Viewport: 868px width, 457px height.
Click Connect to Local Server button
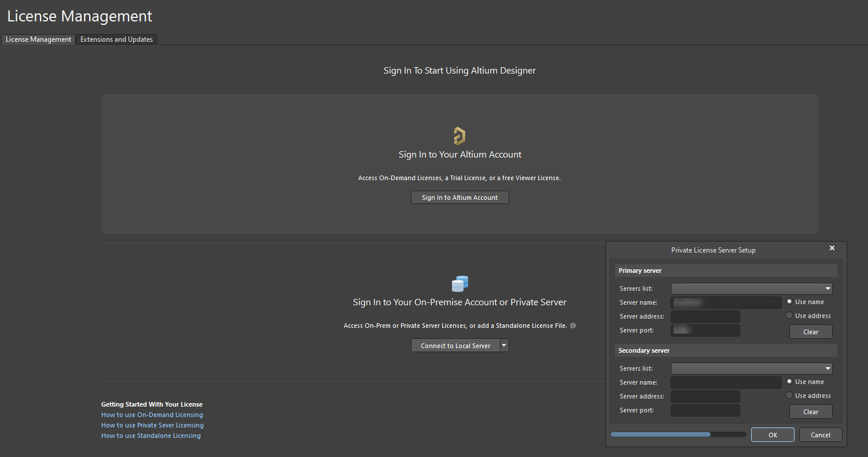click(455, 346)
